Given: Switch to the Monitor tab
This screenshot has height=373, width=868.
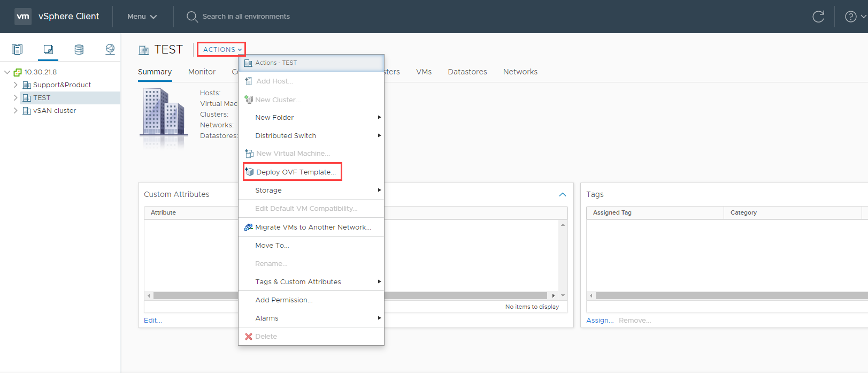Looking at the screenshot, I should click(x=202, y=72).
